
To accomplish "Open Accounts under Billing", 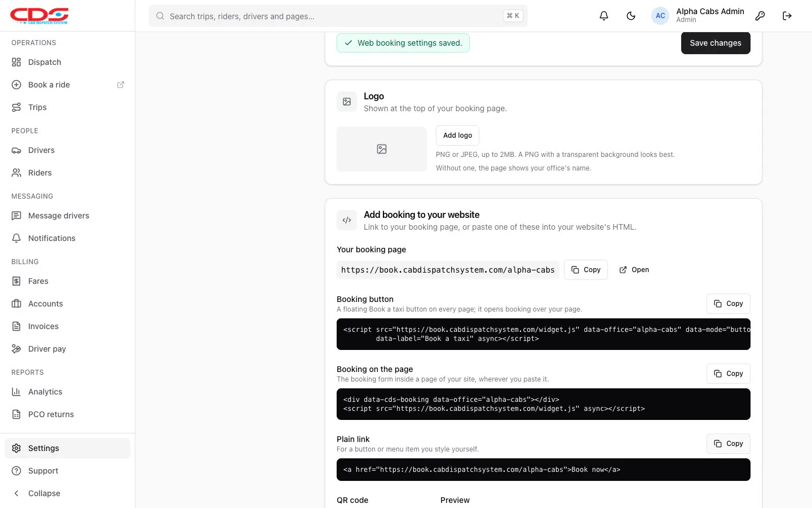I will point(67,304).
